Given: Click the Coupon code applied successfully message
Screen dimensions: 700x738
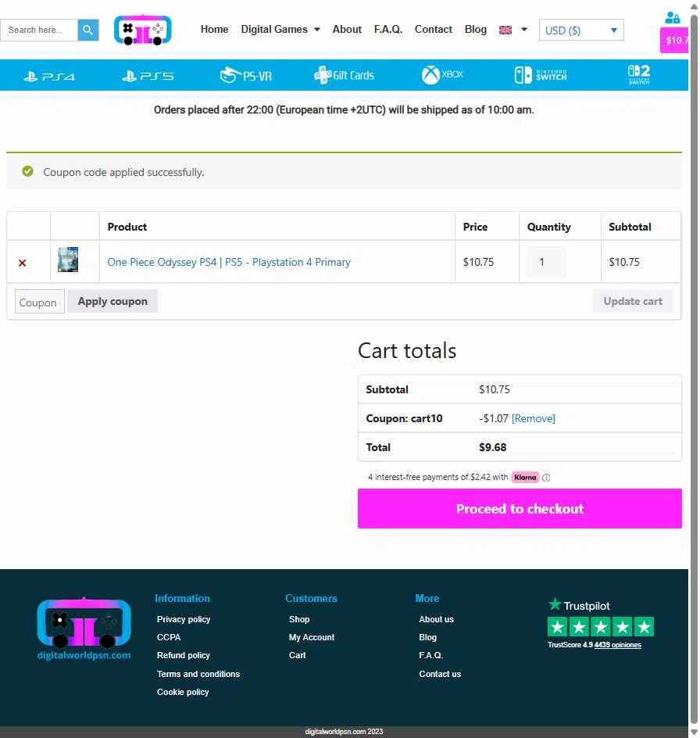Looking at the screenshot, I should tap(123, 172).
